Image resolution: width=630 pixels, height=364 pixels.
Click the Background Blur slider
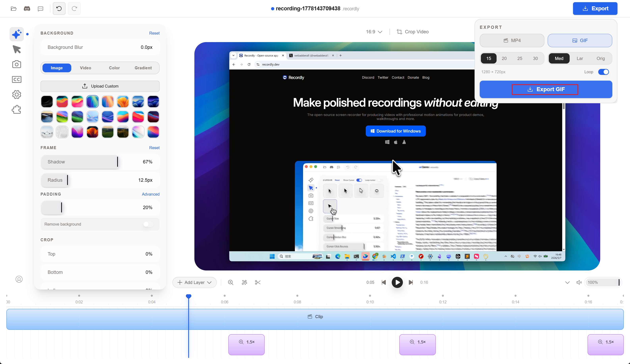coord(100,47)
